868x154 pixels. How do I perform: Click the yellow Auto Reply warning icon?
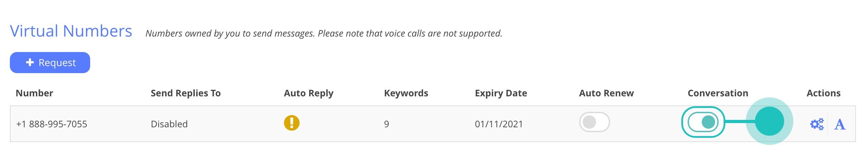tap(292, 123)
